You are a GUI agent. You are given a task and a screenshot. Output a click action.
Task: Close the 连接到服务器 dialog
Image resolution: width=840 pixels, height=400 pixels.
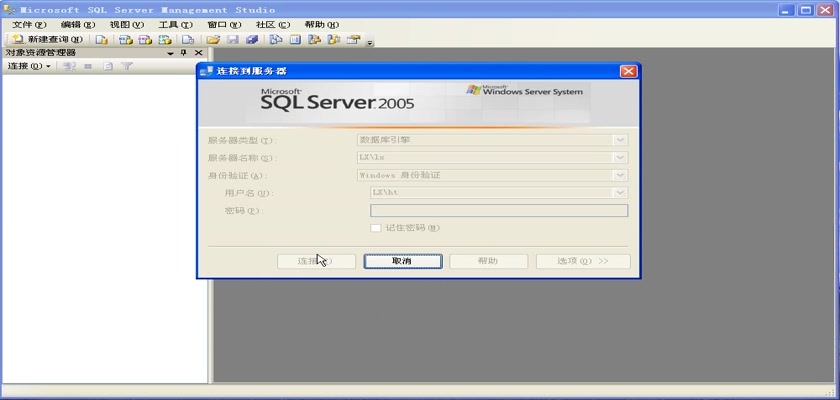tap(628, 71)
